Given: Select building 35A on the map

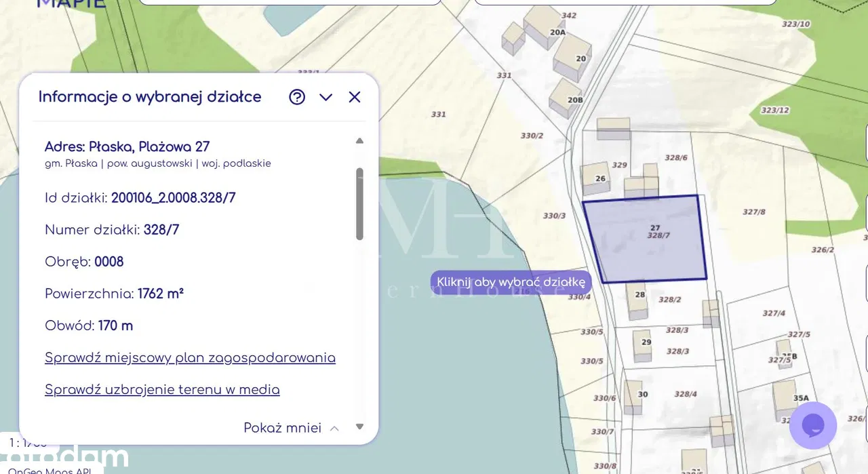Looking at the screenshot, I should tap(785, 398).
